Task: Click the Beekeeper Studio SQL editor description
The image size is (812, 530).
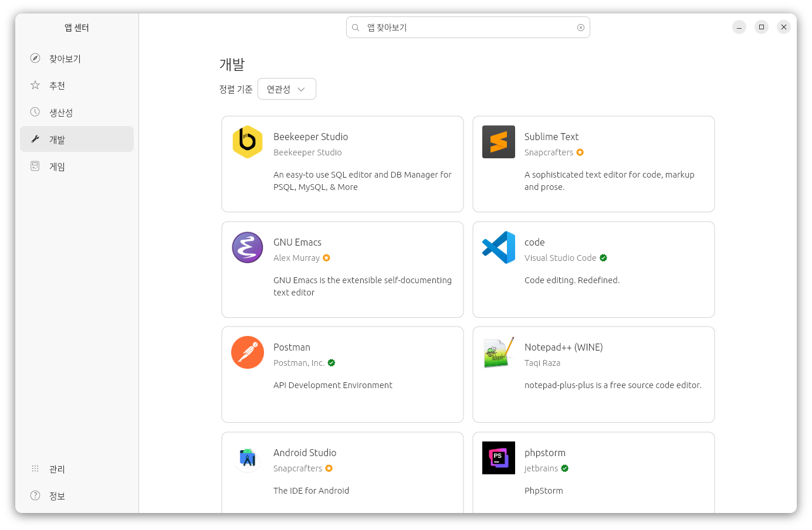Action: [x=363, y=181]
